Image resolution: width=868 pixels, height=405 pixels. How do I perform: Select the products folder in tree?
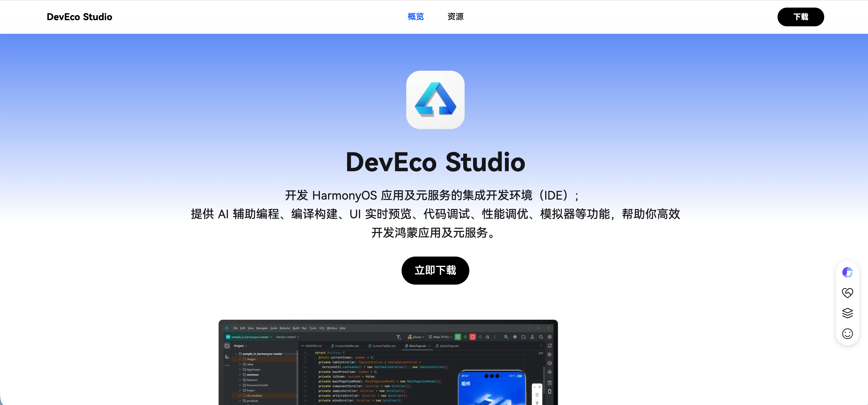(250, 401)
